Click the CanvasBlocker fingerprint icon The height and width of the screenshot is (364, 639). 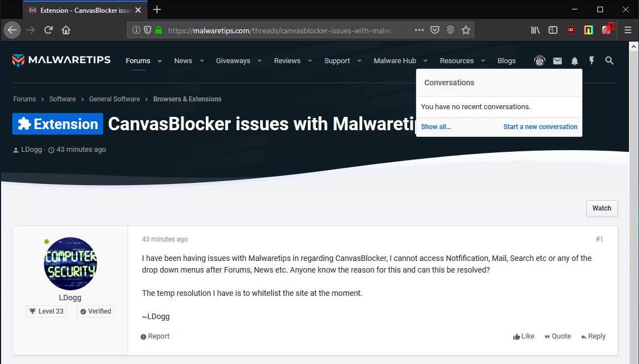[x=450, y=30]
